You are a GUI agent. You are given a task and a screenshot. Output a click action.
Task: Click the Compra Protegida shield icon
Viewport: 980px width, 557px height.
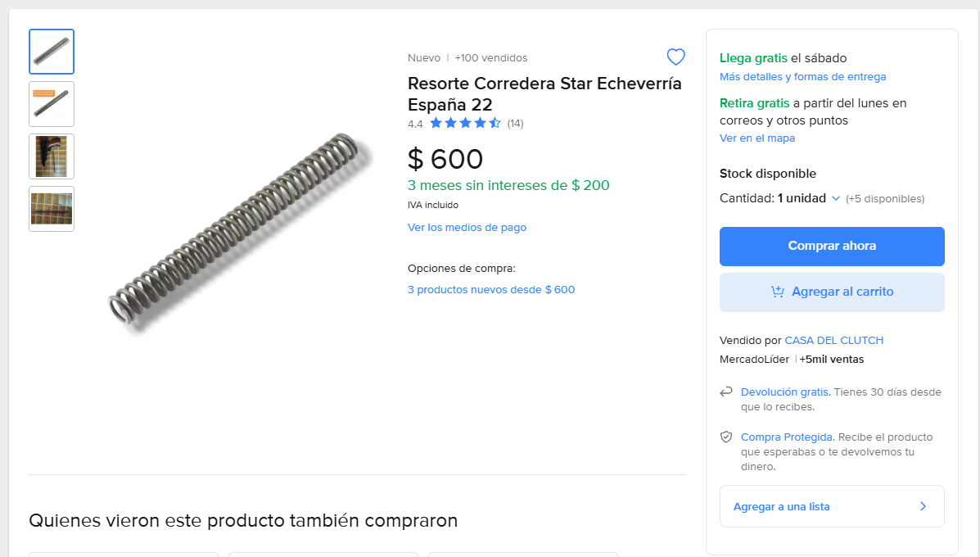[725, 437]
